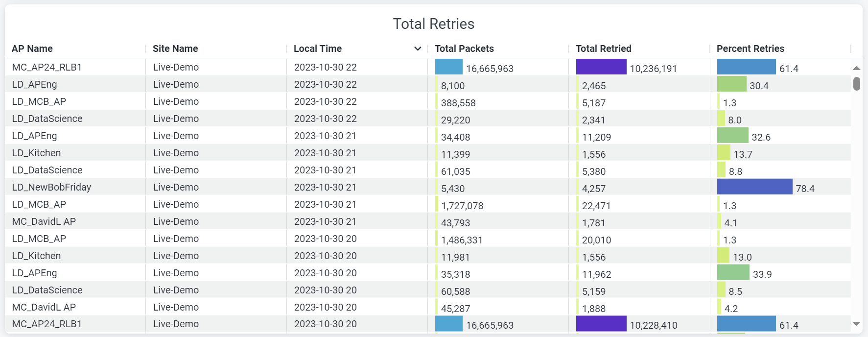This screenshot has width=868, height=337.
Task: Sort by AP Name column header
Action: point(32,48)
